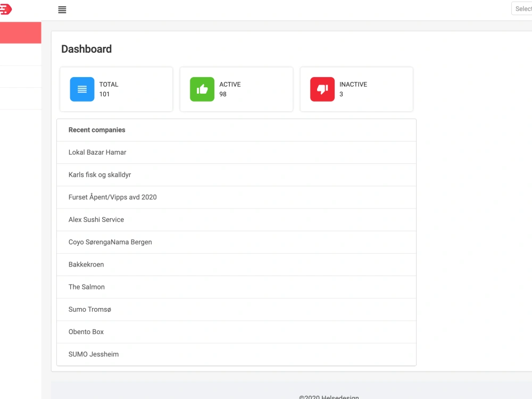Screen dimensions: 532x399
Task: Open Karls fisk og skalldyr row
Action: coord(237,174)
